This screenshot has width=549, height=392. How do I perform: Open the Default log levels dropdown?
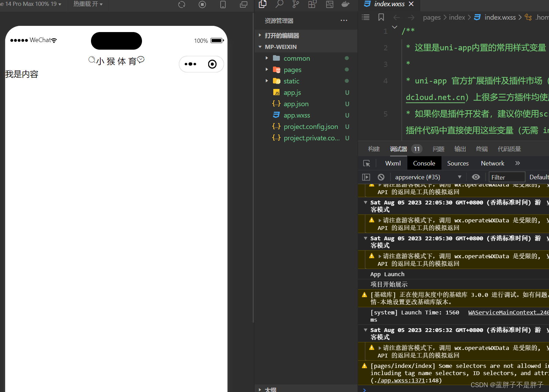[x=539, y=177]
